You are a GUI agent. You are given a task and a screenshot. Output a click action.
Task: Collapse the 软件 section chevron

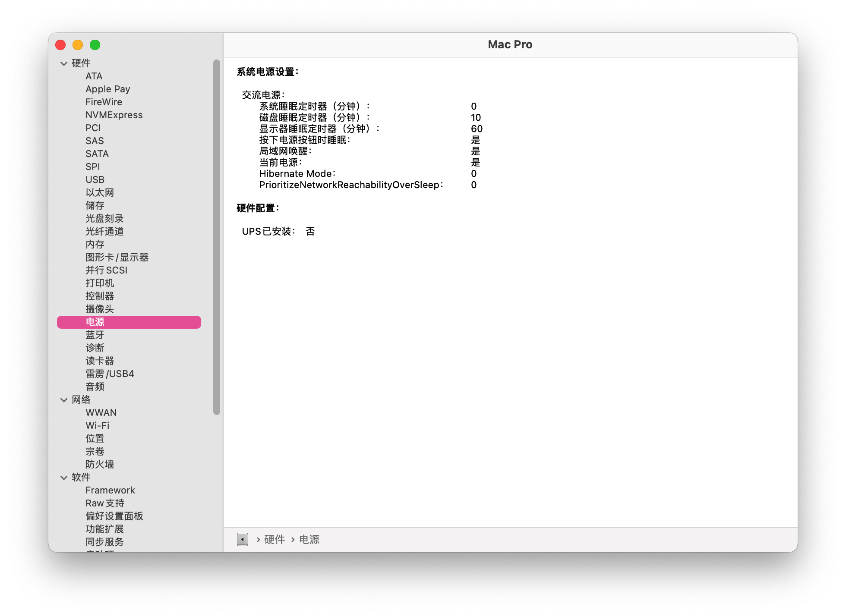pyautogui.click(x=64, y=478)
